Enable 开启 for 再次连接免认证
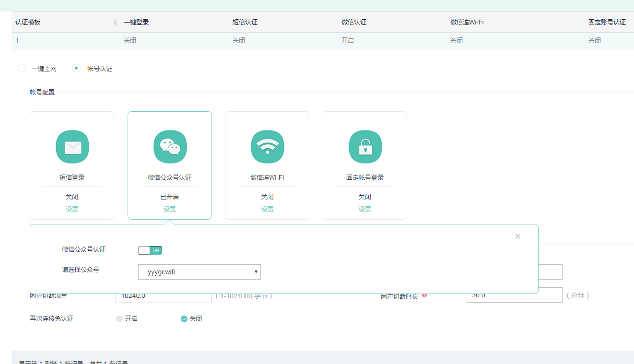The height and width of the screenshot is (364, 634). [x=119, y=318]
